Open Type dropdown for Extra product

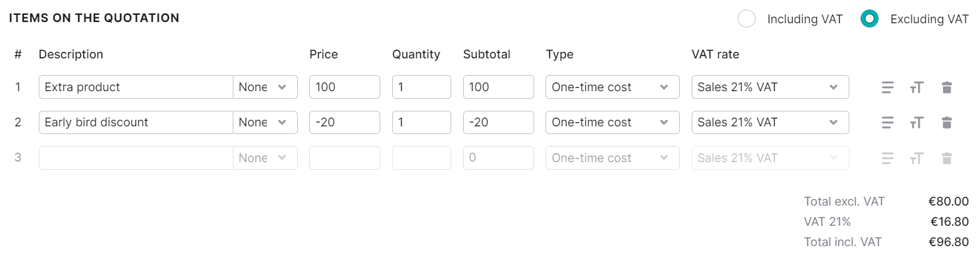click(x=612, y=87)
